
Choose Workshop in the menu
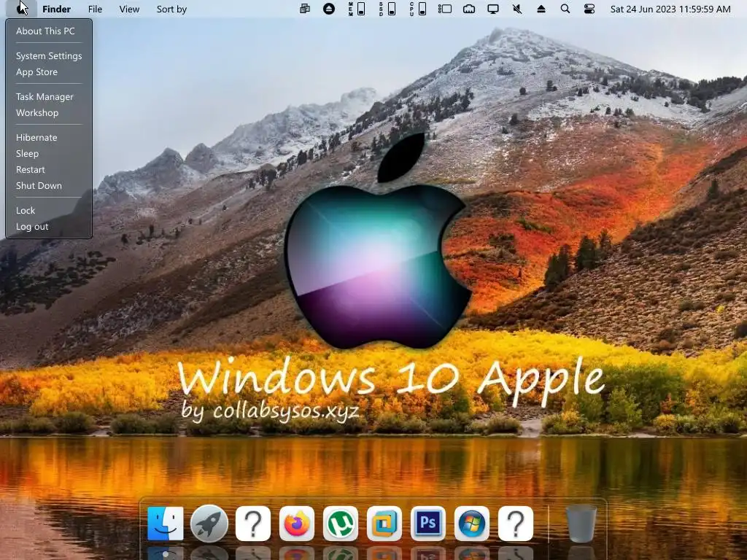tap(37, 113)
